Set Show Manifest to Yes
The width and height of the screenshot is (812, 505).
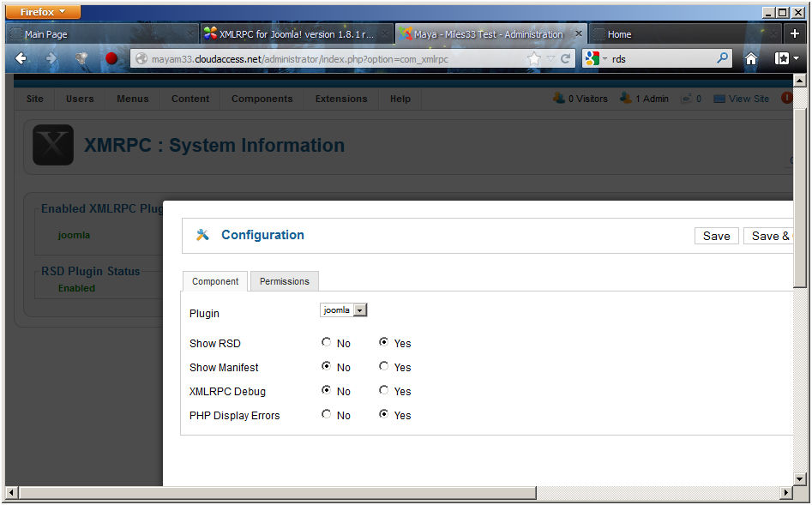click(384, 365)
